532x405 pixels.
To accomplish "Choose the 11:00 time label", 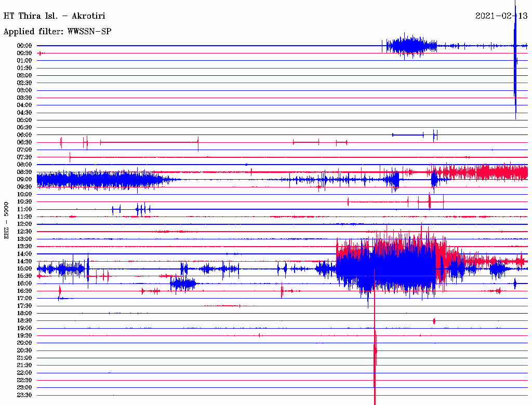I will tap(24, 209).
